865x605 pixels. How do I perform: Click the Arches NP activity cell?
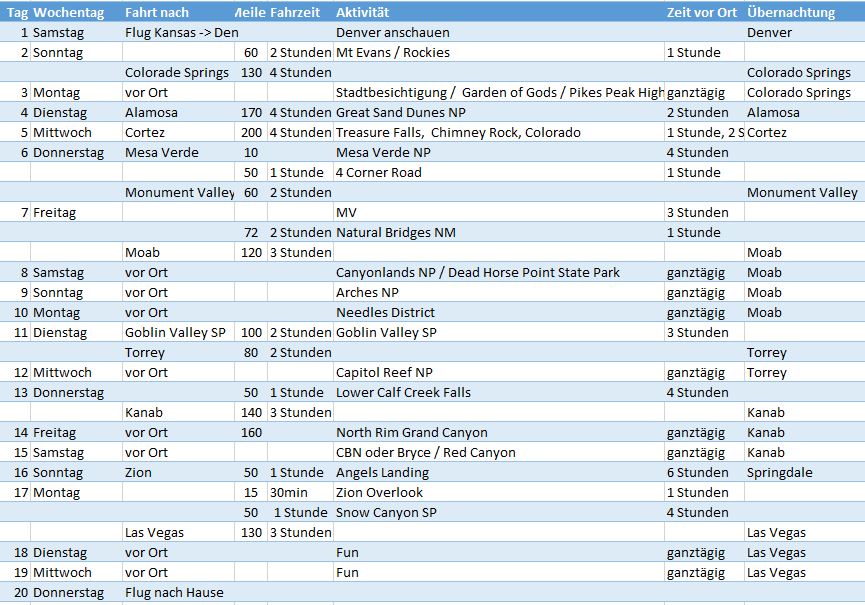367,292
